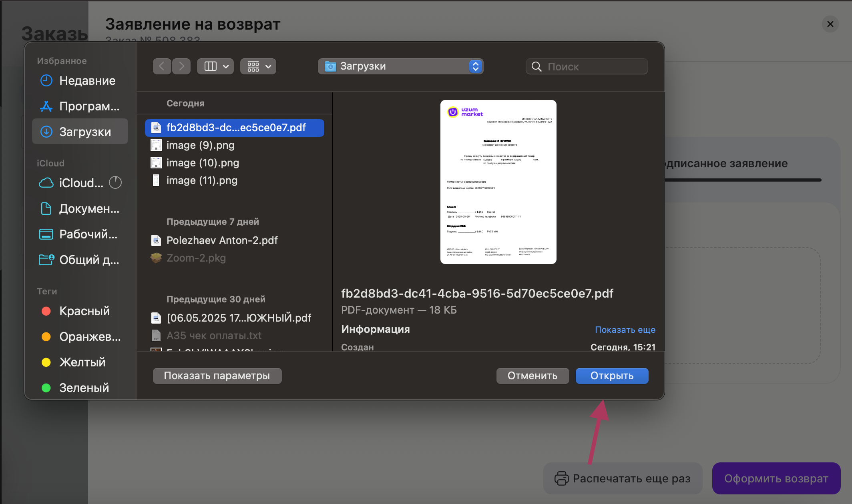Select Polezhaev Anton-2.pdf in the list

[x=222, y=240]
